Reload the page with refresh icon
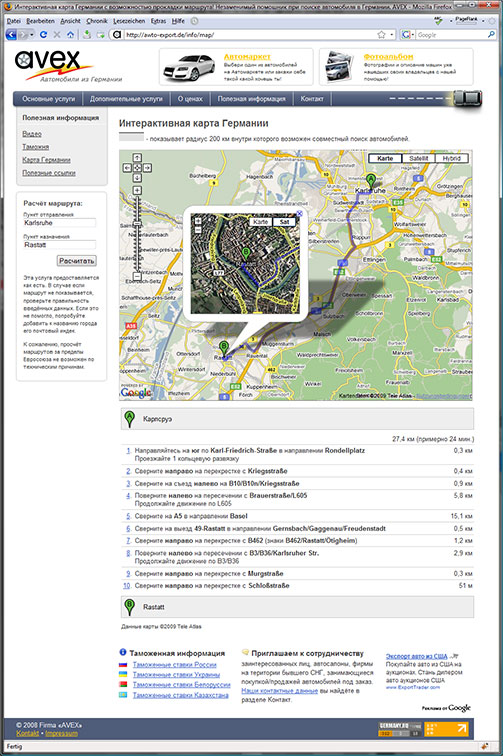The width and height of the screenshot is (503, 756). (x=43, y=35)
